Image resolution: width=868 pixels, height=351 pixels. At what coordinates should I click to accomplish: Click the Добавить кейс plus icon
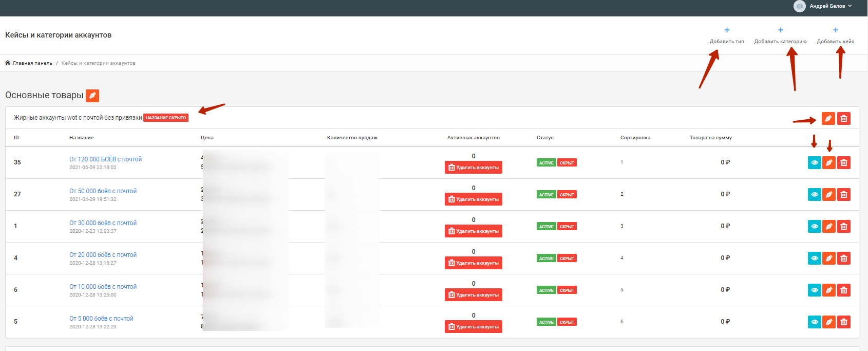(835, 30)
